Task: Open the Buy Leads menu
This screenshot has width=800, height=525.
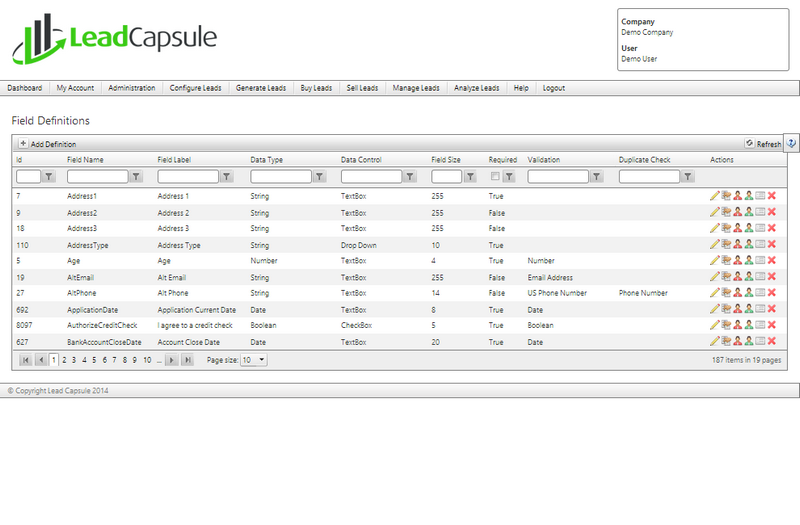Action: (x=316, y=88)
